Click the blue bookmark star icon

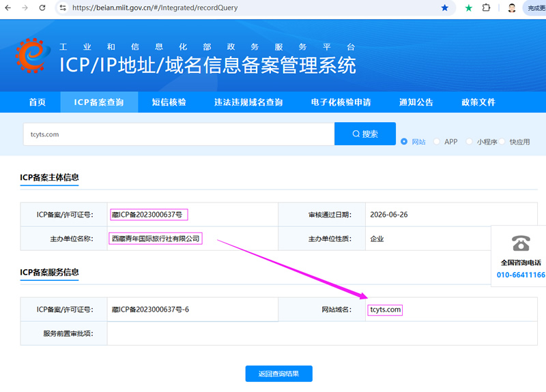[x=445, y=7]
